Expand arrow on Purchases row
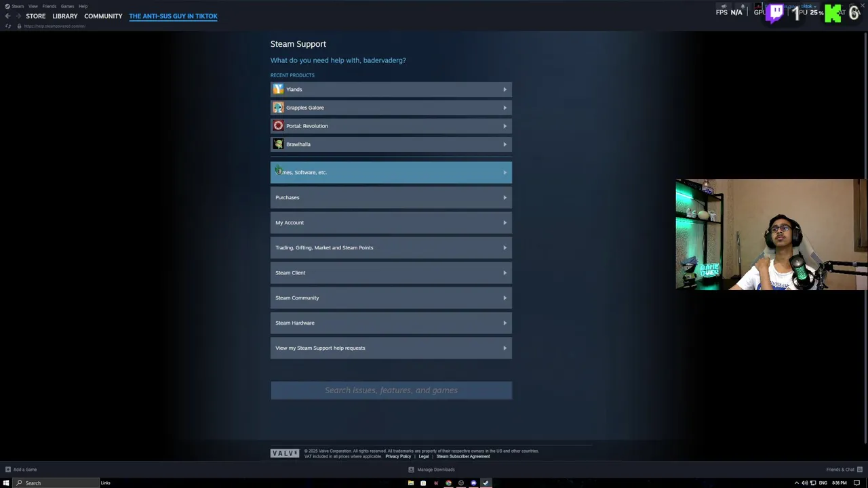 (x=505, y=197)
